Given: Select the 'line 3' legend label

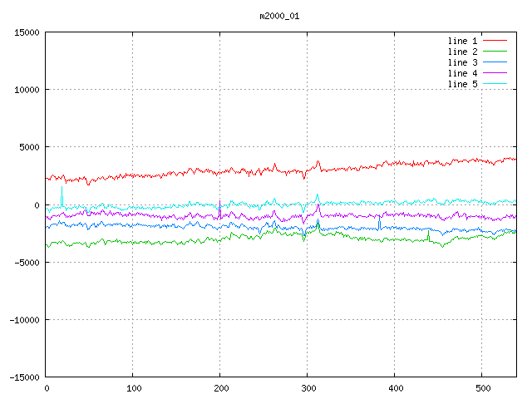Looking at the screenshot, I should tap(462, 62).
